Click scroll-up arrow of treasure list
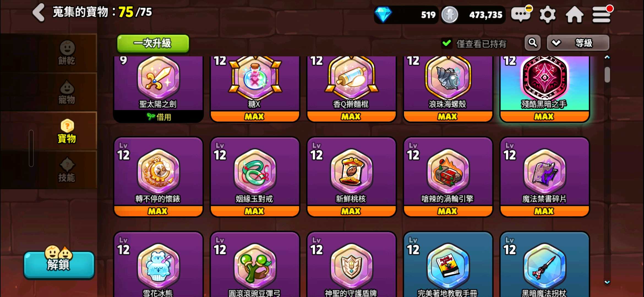 coord(607,57)
